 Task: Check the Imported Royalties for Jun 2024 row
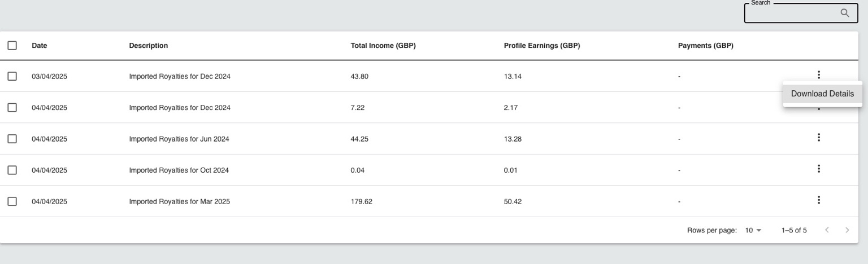pos(12,139)
